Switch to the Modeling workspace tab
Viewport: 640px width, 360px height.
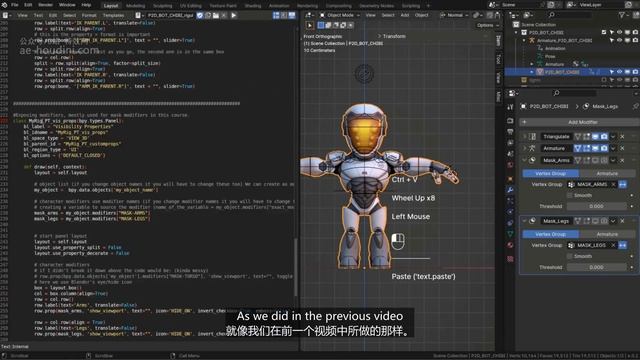136,6
